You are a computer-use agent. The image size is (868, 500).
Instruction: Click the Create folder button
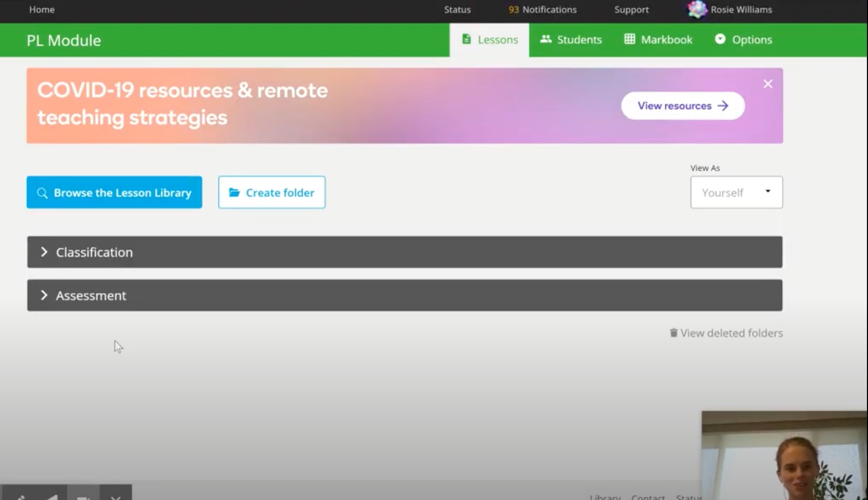272,192
